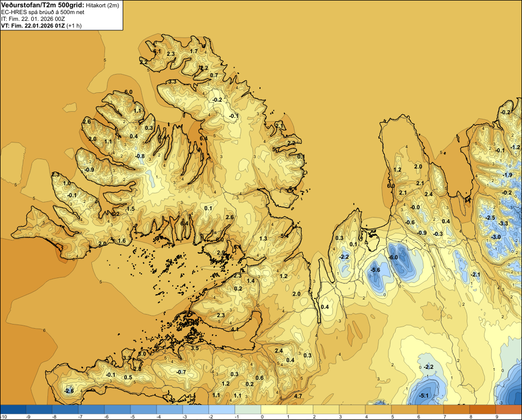Click the legend swatch between -7 and -6
Screen dimensions: 522x420
pyautogui.click(x=91, y=410)
